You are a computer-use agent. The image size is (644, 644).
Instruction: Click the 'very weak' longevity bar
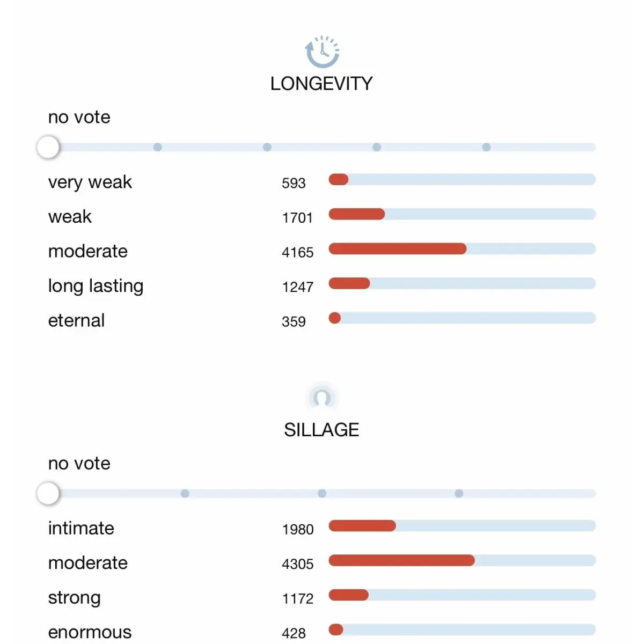point(462,179)
